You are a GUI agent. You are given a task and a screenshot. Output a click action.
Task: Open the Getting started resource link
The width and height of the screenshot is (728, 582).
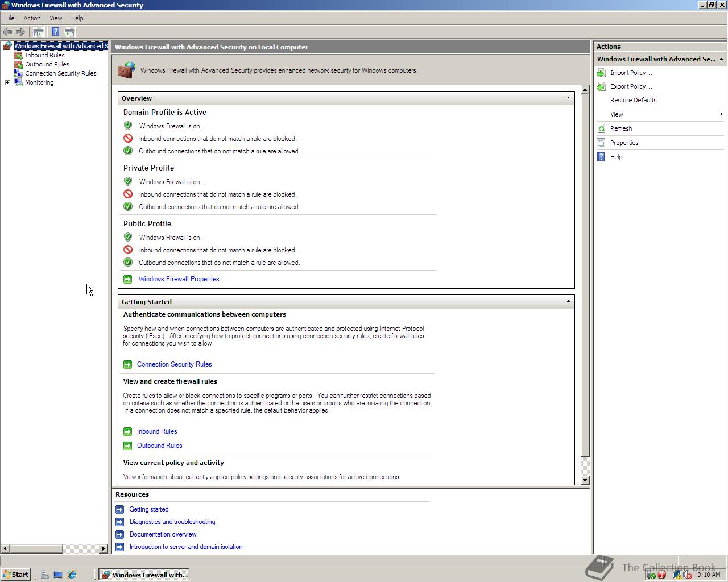click(x=148, y=509)
